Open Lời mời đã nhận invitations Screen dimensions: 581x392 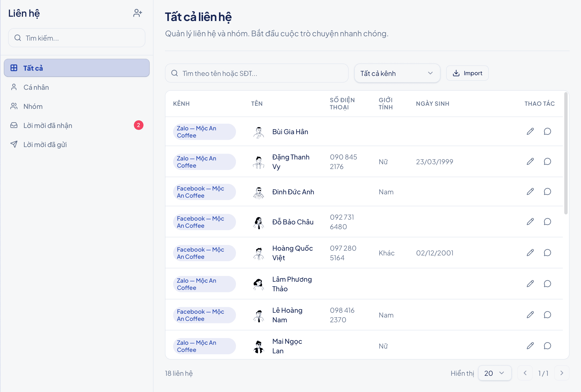click(77, 125)
